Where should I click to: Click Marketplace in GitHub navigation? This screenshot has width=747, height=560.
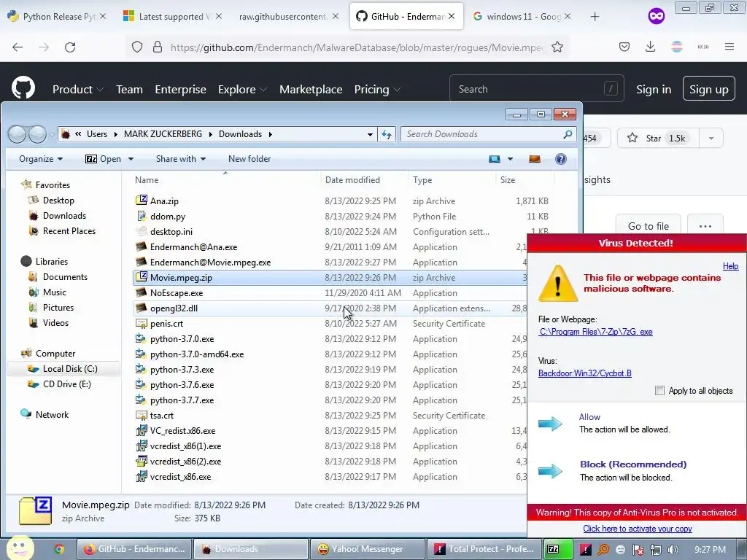(x=311, y=89)
